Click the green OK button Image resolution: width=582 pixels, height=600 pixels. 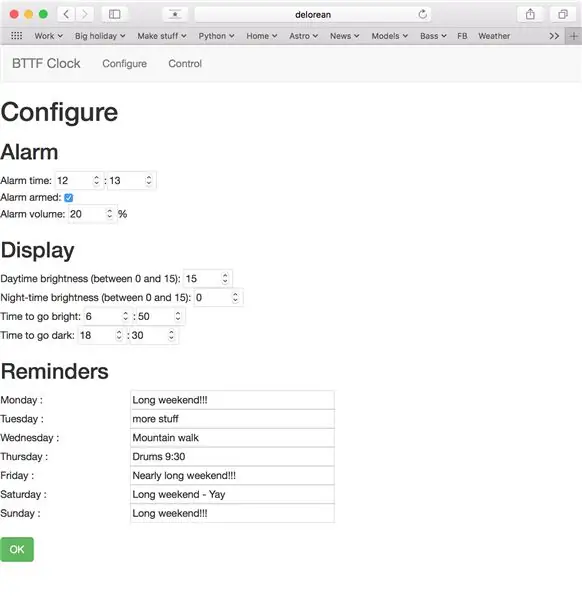pos(17,549)
